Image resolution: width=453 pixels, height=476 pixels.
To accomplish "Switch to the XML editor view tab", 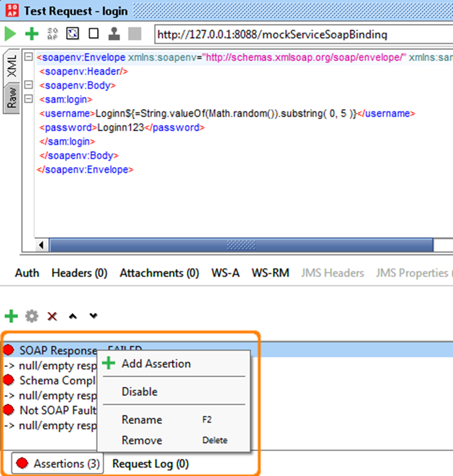I will (x=11, y=66).
